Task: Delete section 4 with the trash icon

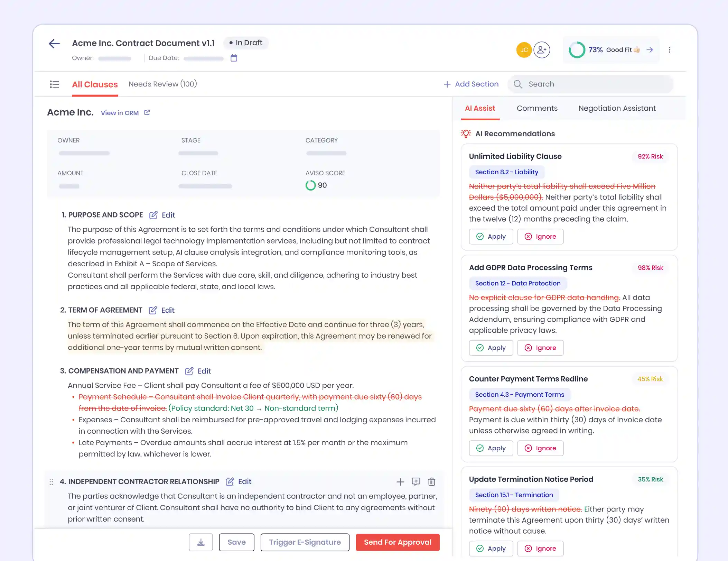Action: click(x=431, y=481)
